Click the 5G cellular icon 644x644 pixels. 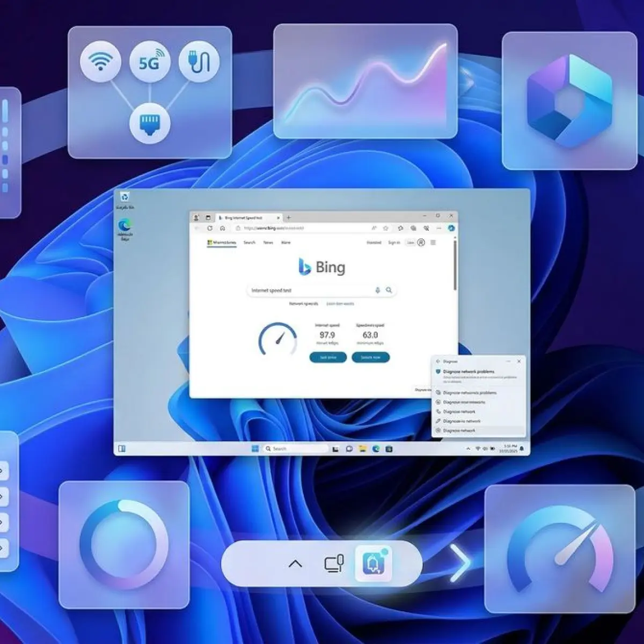pyautogui.click(x=150, y=62)
